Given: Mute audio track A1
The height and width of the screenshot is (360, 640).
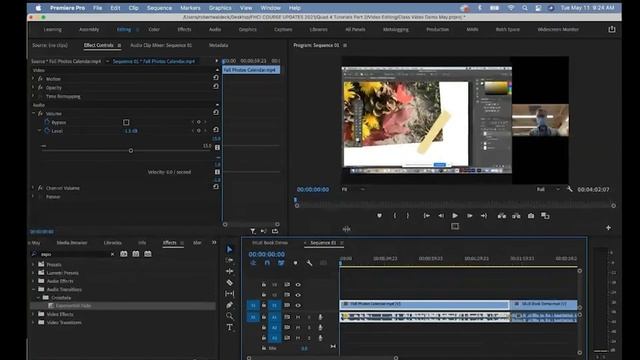Looking at the screenshot, I should (x=298, y=317).
